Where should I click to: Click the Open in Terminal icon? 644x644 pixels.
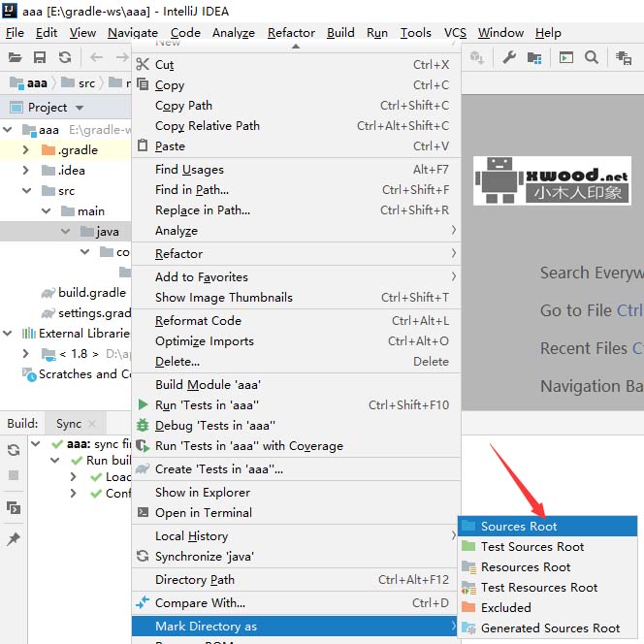(x=143, y=512)
